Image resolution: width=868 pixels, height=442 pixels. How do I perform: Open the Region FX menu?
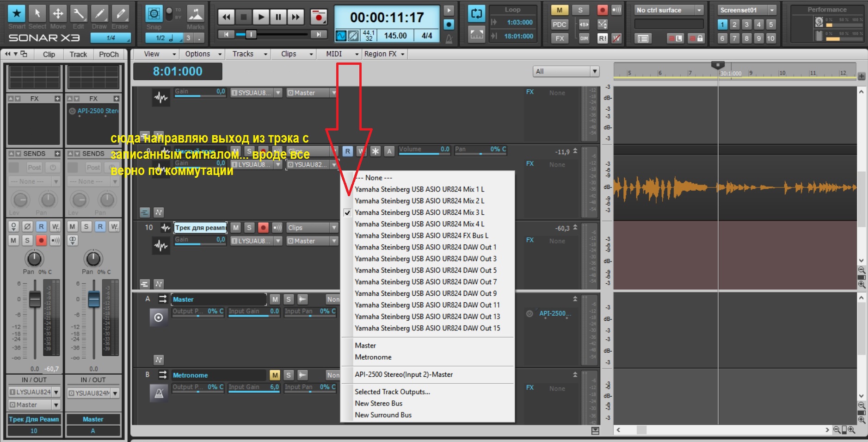(x=384, y=54)
